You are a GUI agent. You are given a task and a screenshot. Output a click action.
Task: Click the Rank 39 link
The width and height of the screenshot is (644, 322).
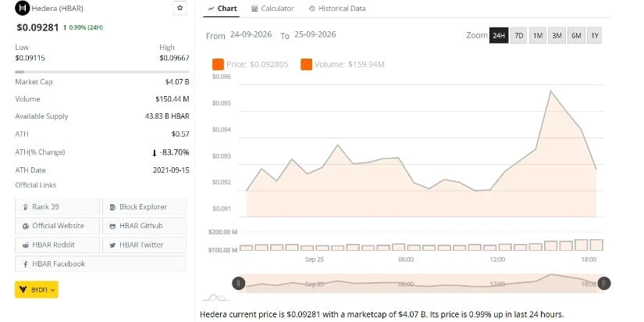57,207
